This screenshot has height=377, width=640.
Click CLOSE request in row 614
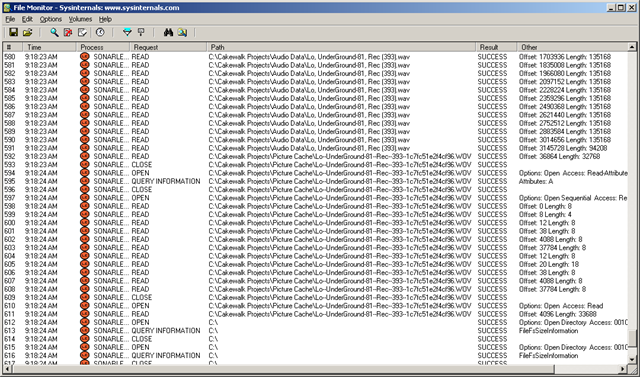142,339
